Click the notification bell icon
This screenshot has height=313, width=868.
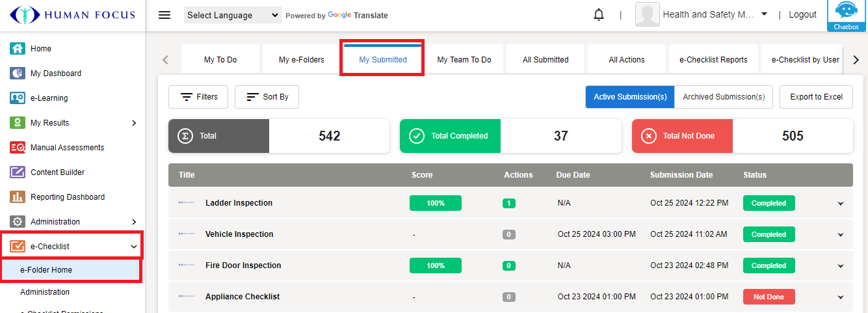599,15
